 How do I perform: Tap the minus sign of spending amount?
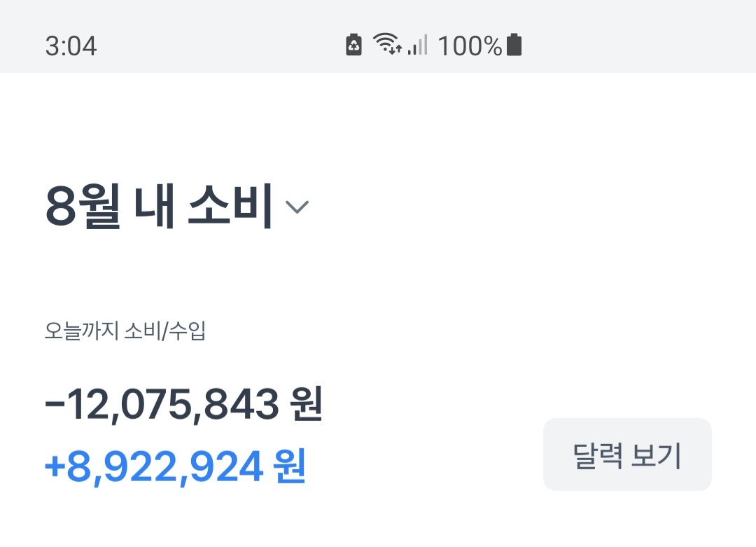(x=55, y=404)
